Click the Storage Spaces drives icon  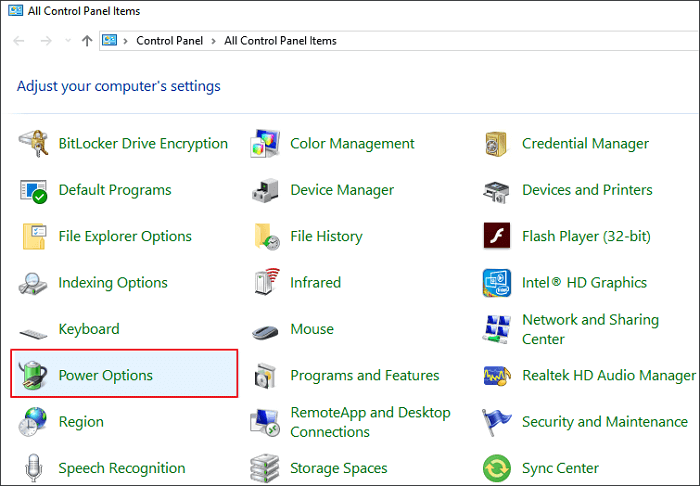pyautogui.click(x=265, y=468)
